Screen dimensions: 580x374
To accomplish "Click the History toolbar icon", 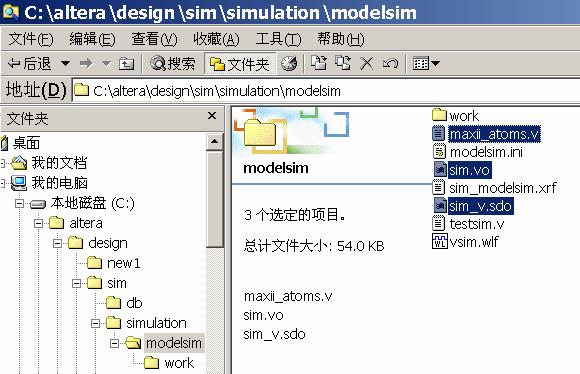I will (x=289, y=64).
